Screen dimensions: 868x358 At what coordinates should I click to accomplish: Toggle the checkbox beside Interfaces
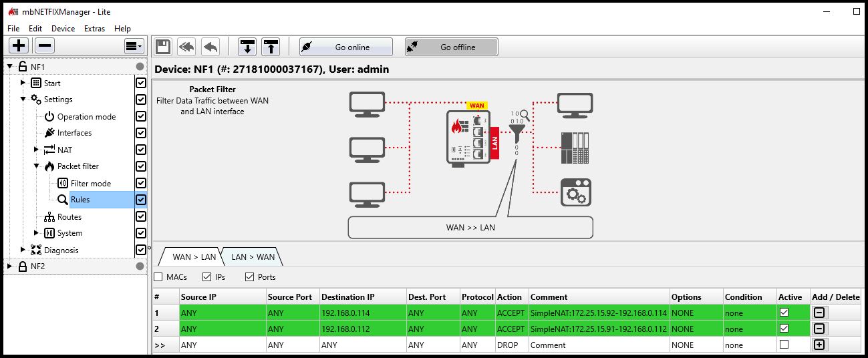click(x=140, y=133)
